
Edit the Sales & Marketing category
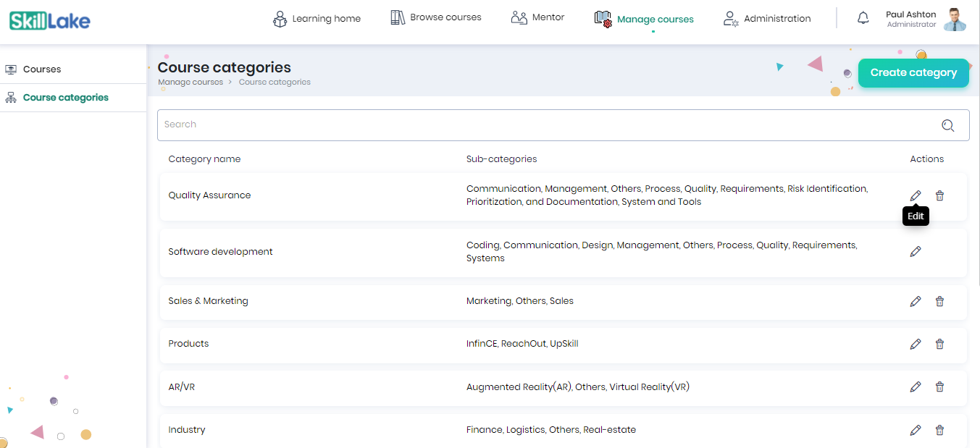[x=916, y=301]
